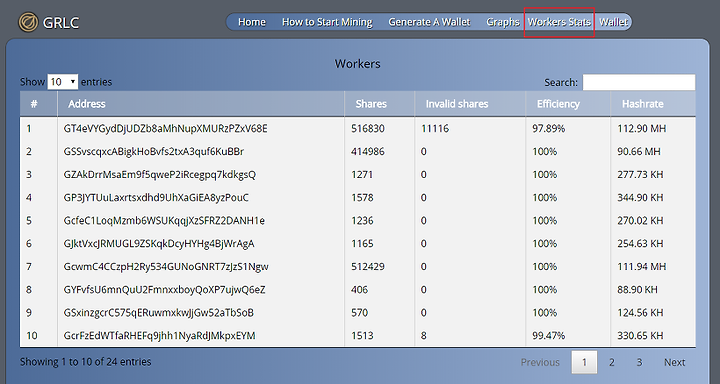Go to pagination page 2
Screen dimensions: 720x384
(612, 362)
